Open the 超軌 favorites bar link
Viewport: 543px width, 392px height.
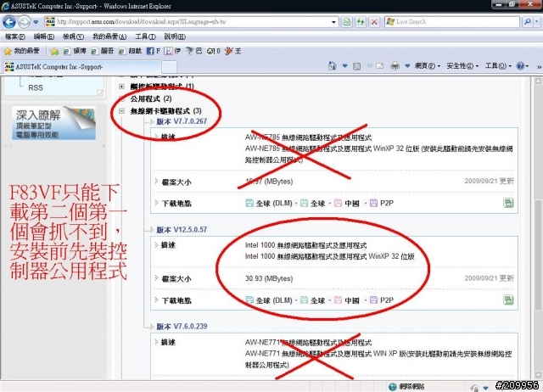(x=130, y=51)
